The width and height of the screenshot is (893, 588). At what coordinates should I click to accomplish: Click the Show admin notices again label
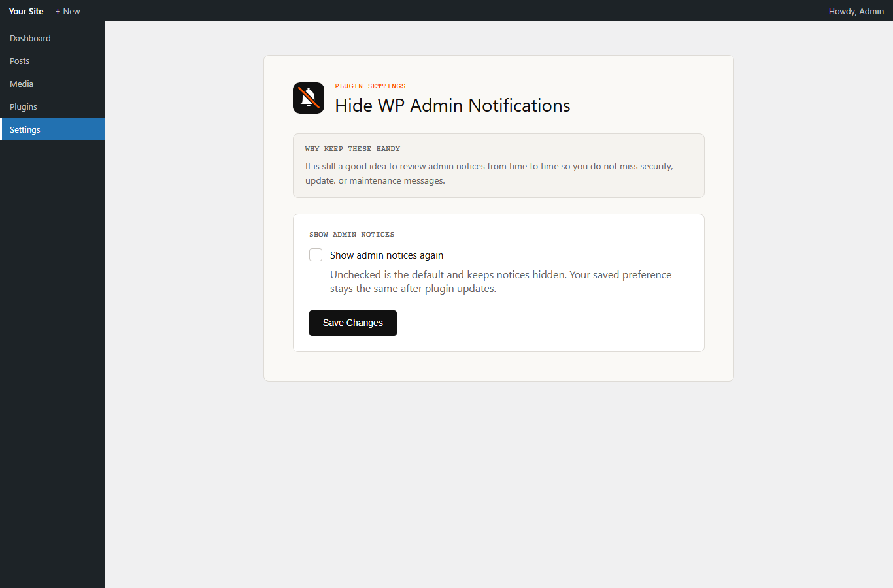pyautogui.click(x=386, y=255)
